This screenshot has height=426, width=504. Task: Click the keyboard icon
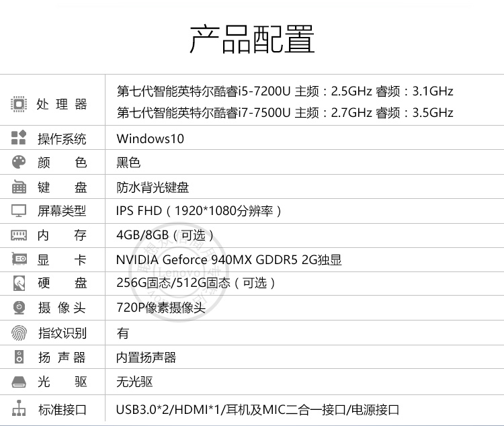[19, 187]
